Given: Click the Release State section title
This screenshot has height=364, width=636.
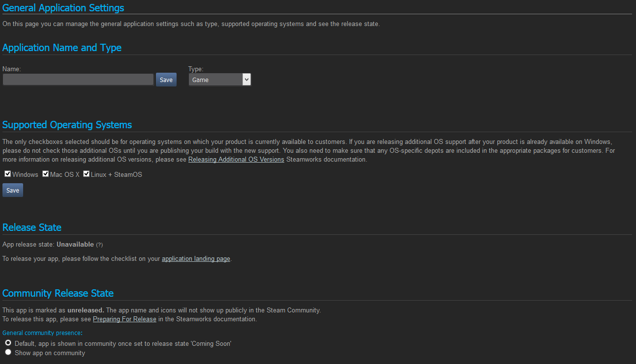Looking at the screenshot, I should pyautogui.click(x=31, y=227).
